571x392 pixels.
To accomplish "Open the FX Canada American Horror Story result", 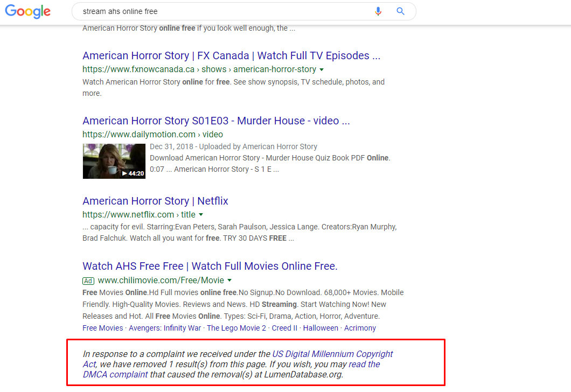I will point(231,55).
